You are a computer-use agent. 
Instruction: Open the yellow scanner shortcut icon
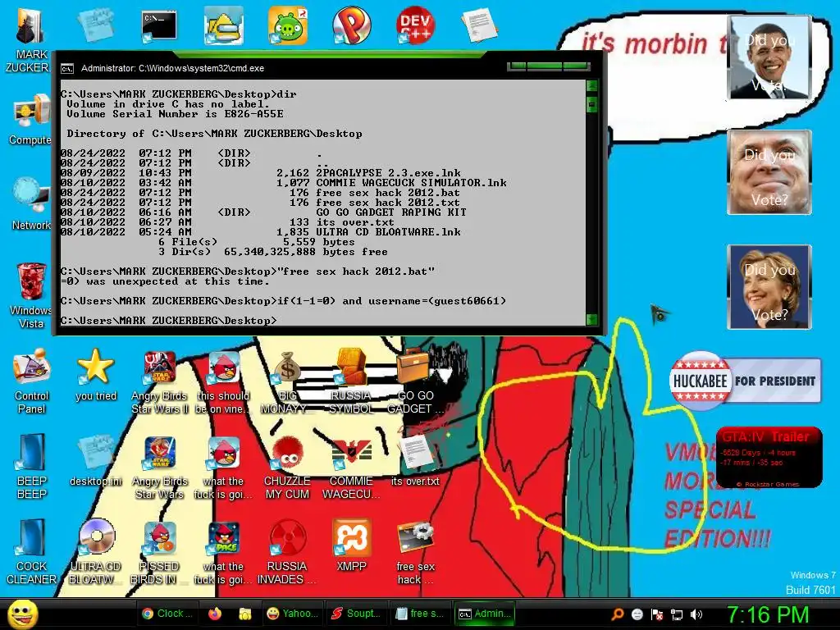point(223,25)
